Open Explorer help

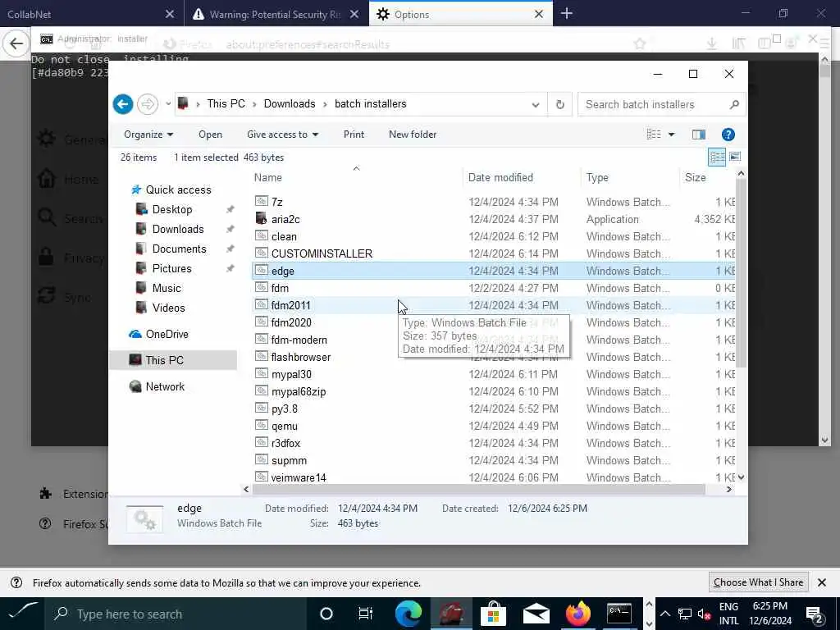coord(728,135)
